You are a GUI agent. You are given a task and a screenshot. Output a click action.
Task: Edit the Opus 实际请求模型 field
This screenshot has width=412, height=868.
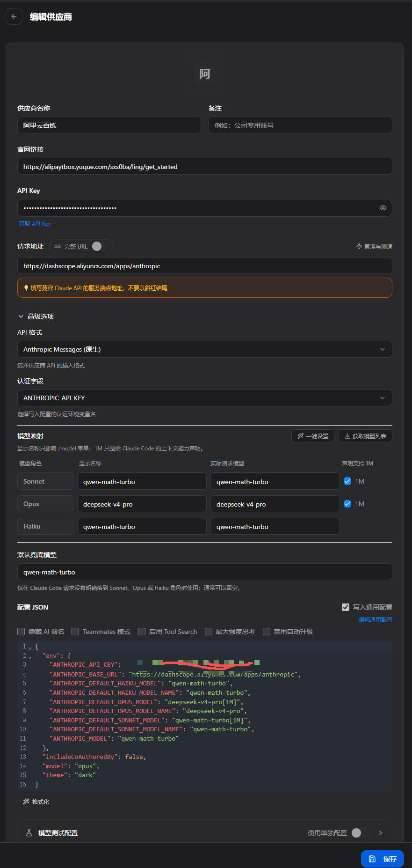275,504
